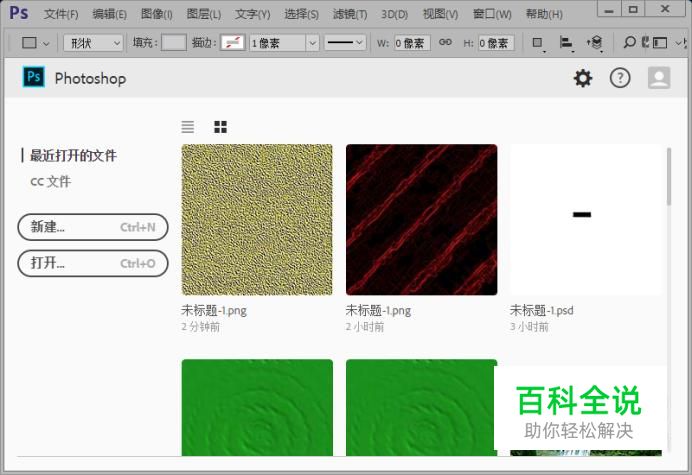Click the search magnifier icon

[629, 42]
